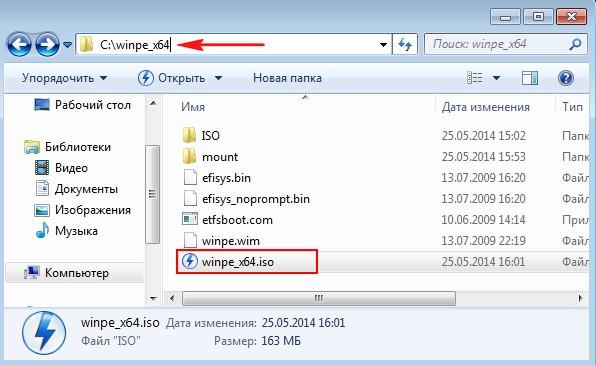Image resolution: width=596 pixels, height=365 pixels.
Task: Select the ISO folder
Action: pos(211,136)
